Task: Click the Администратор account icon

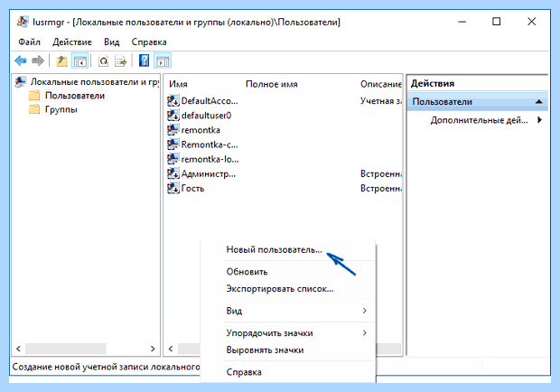Action: tap(173, 173)
